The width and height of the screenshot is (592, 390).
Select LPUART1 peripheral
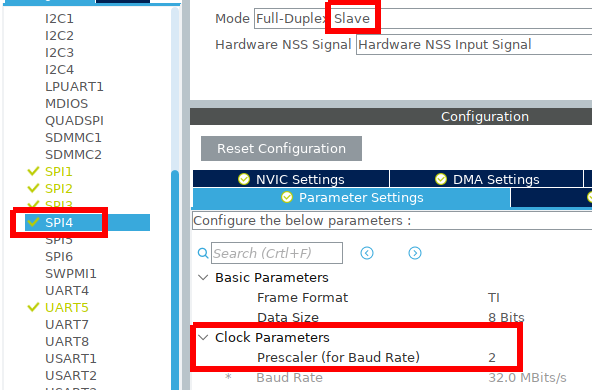click(x=74, y=86)
